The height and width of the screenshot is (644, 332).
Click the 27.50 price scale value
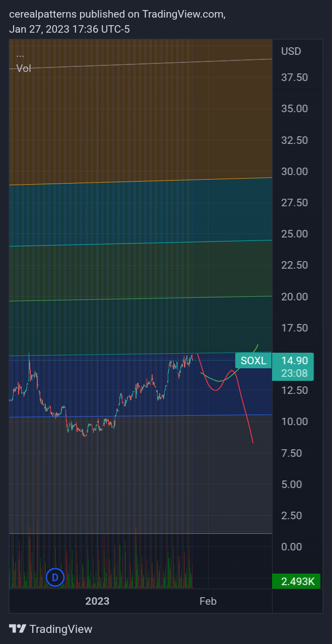point(295,203)
